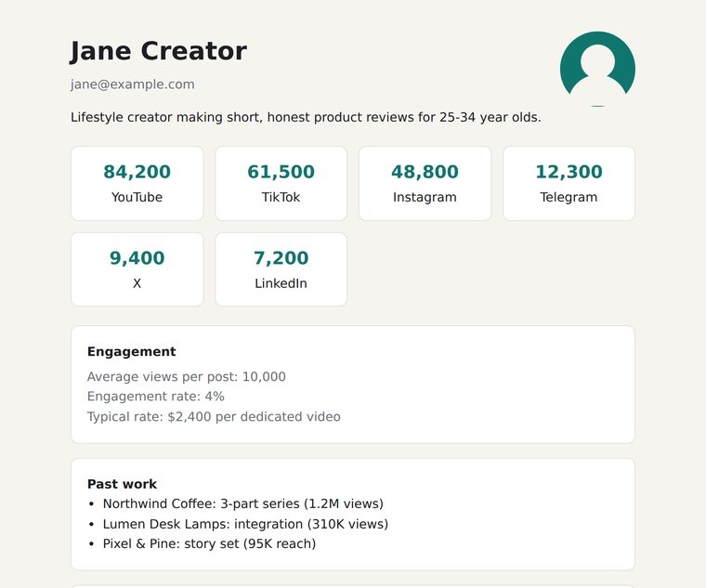Click the 12,300 Telegram count
This screenshot has width=706, height=588.
click(x=569, y=172)
